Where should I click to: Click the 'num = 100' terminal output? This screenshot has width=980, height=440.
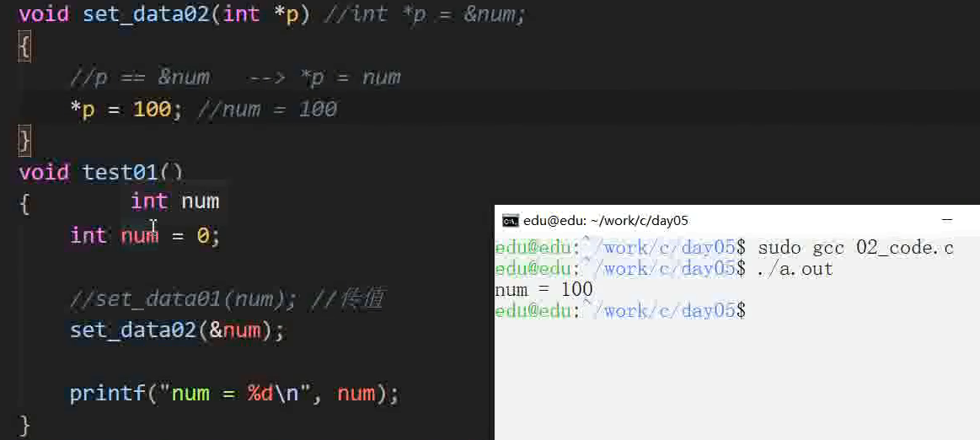[544, 289]
